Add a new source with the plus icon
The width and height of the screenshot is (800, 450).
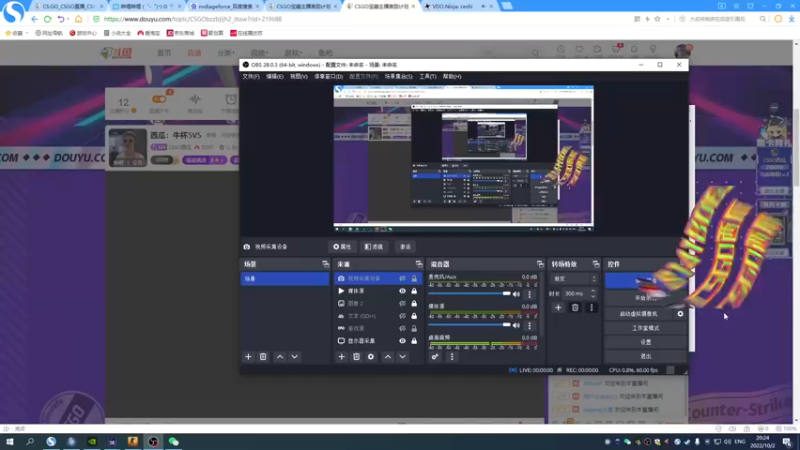point(341,357)
